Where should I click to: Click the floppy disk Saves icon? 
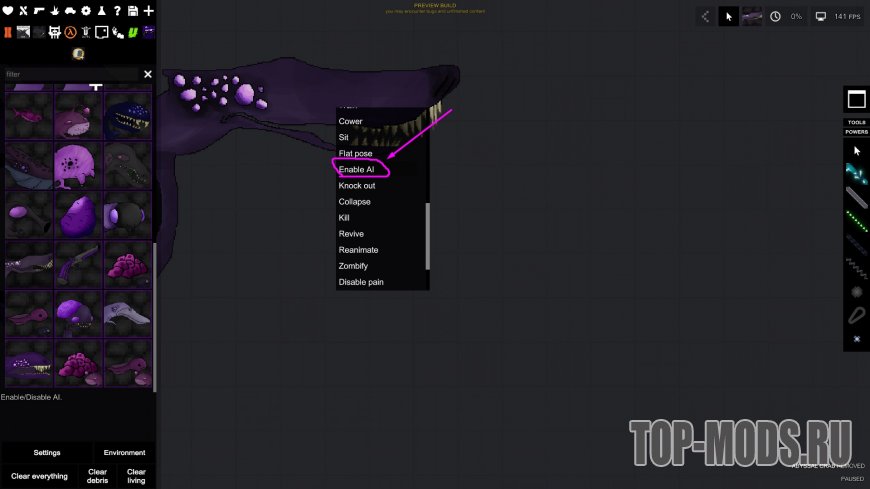click(133, 11)
